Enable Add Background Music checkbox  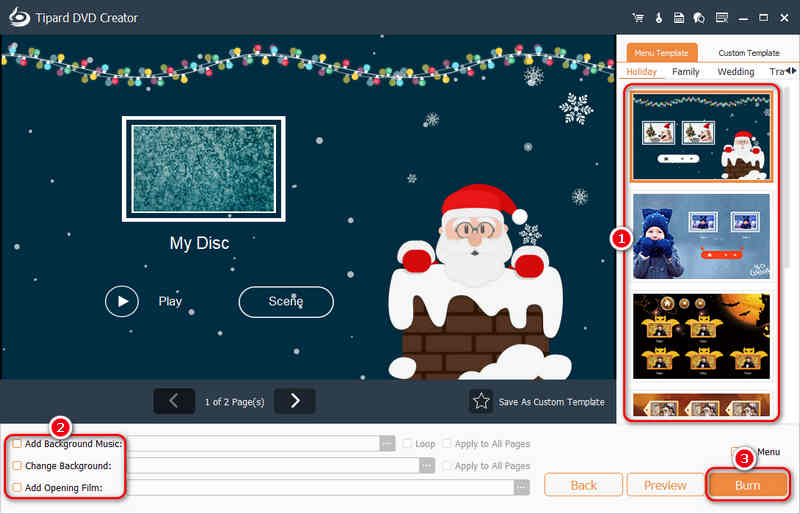[17, 444]
